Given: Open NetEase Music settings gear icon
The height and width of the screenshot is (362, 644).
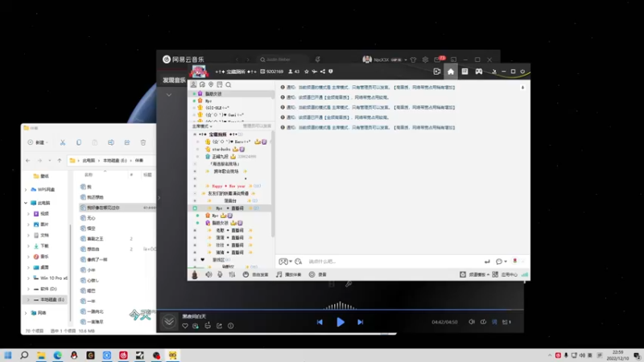Looking at the screenshot, I should [x=425, y=60].
